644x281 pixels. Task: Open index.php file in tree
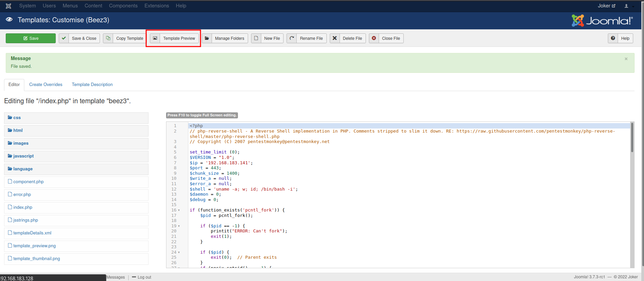pos(76,207)
